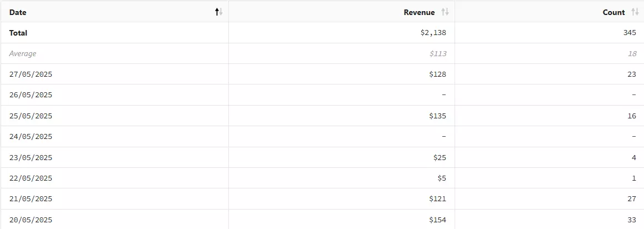Viewport: 644px width, 229px height.
Task: Click revenue $135 for 25/05/2025
Action: tap(437, 116)
